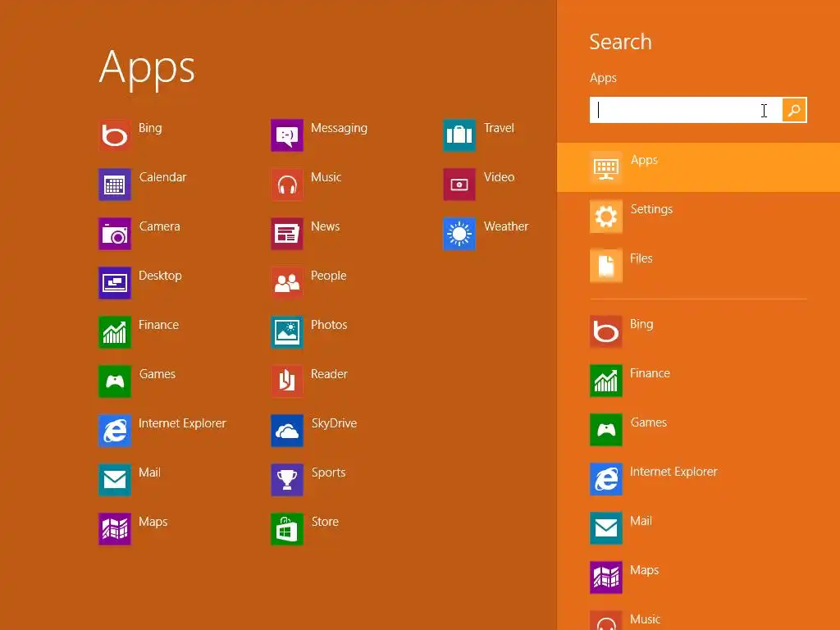This screenshot has height=630, width=840.
Task: Launch the Messaging app icon
Action: (287, 135)
